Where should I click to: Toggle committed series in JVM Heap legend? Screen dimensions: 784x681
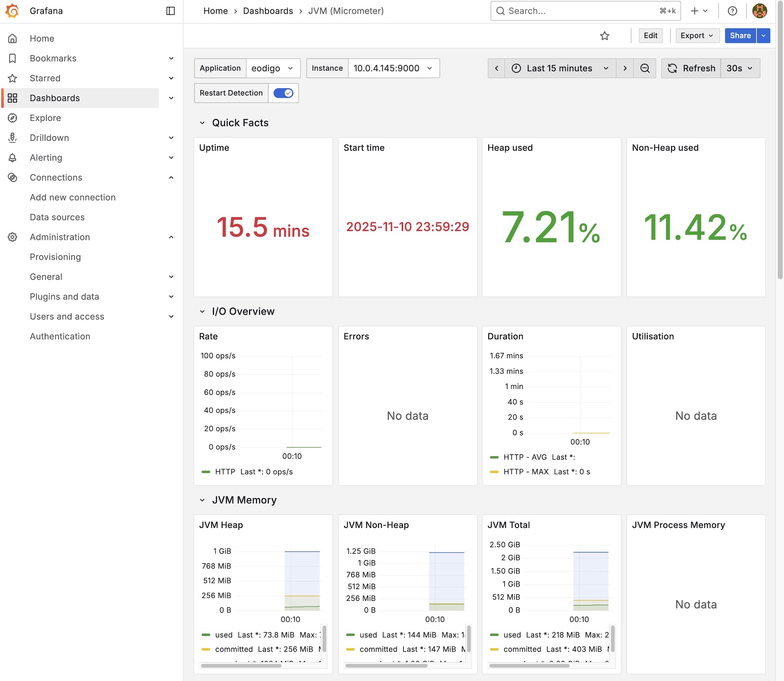pyautogui.click(x=233, y=649)
